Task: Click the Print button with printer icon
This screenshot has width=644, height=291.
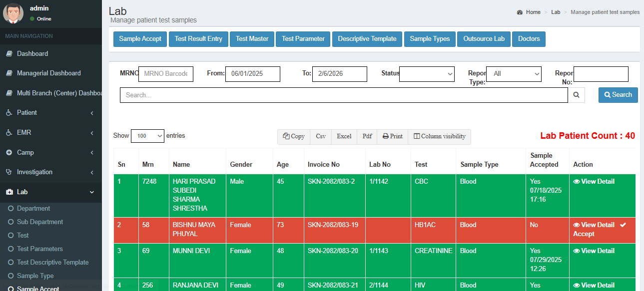Action: pos(393,136)
